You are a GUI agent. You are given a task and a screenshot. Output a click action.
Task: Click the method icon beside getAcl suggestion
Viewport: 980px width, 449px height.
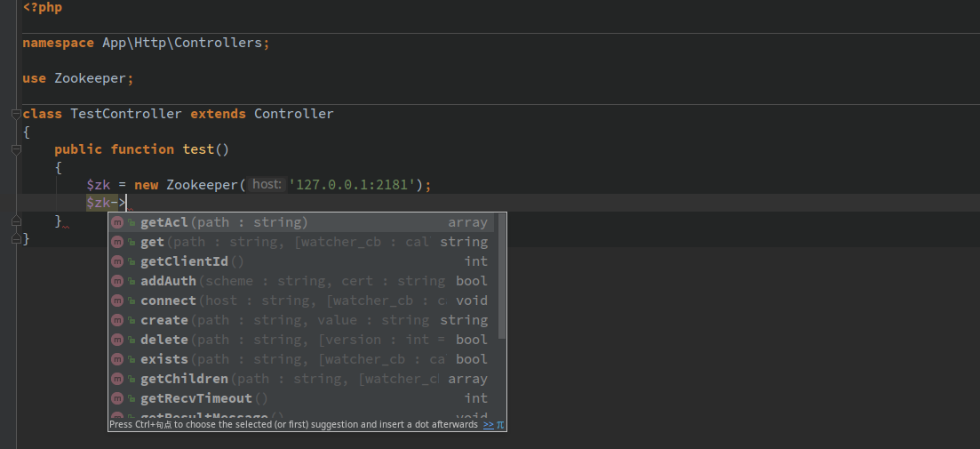pos(117,222)
